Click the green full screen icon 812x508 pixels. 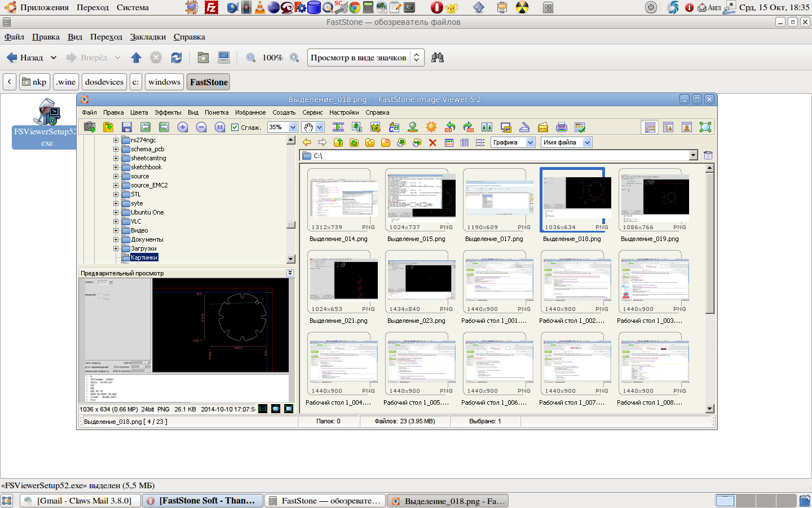(705, 128)
